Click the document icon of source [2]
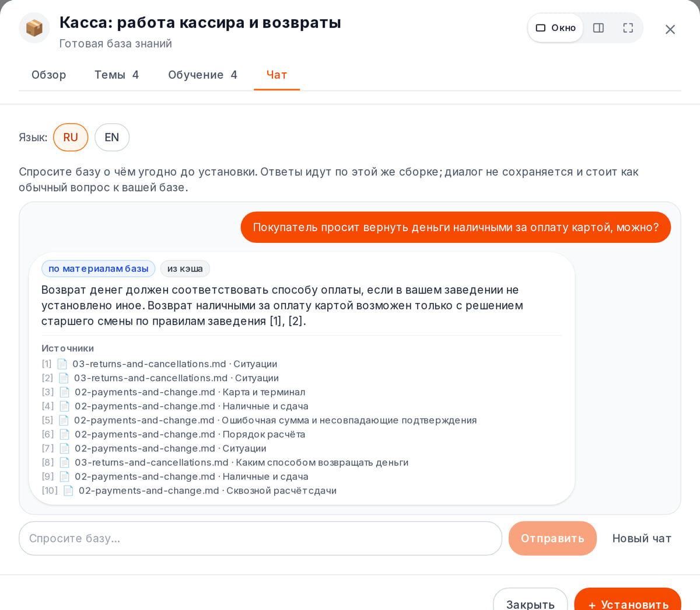Screen dimensions: 700x610 tap(64, 378)
